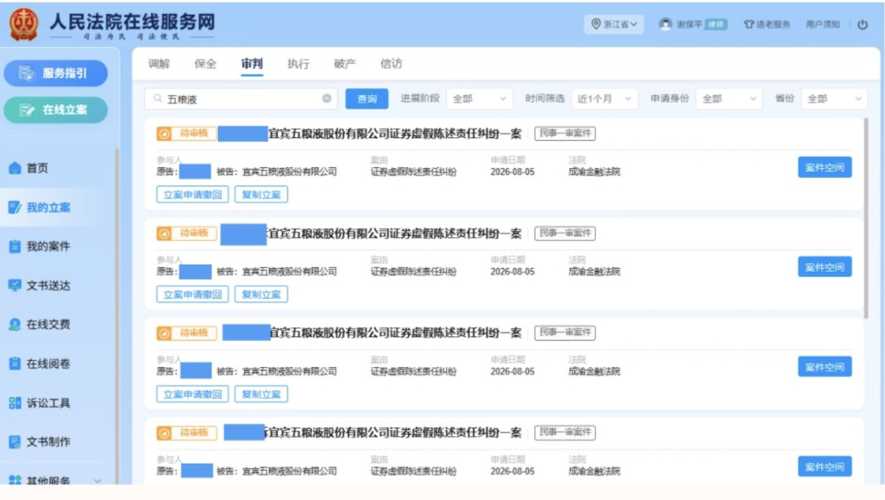885x500 pixels.
Task: Switch to the 调解 tab
Action: (x=159, y=63)
